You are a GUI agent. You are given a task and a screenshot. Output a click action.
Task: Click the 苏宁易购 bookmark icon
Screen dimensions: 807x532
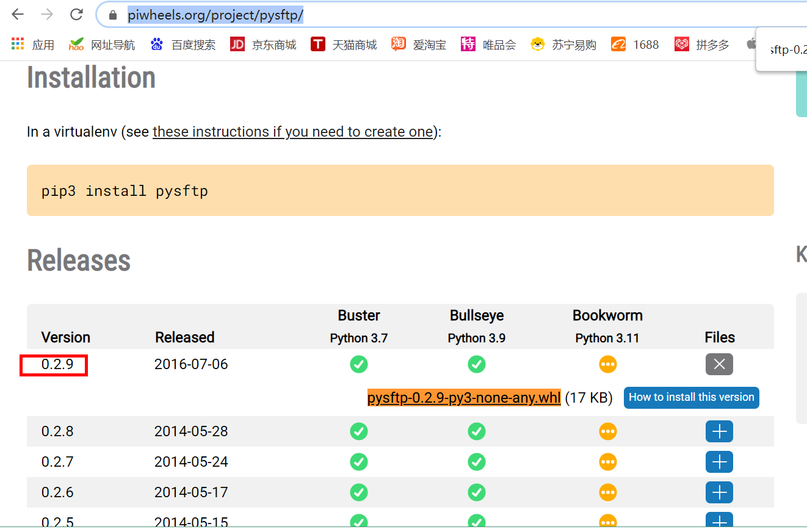537,44
